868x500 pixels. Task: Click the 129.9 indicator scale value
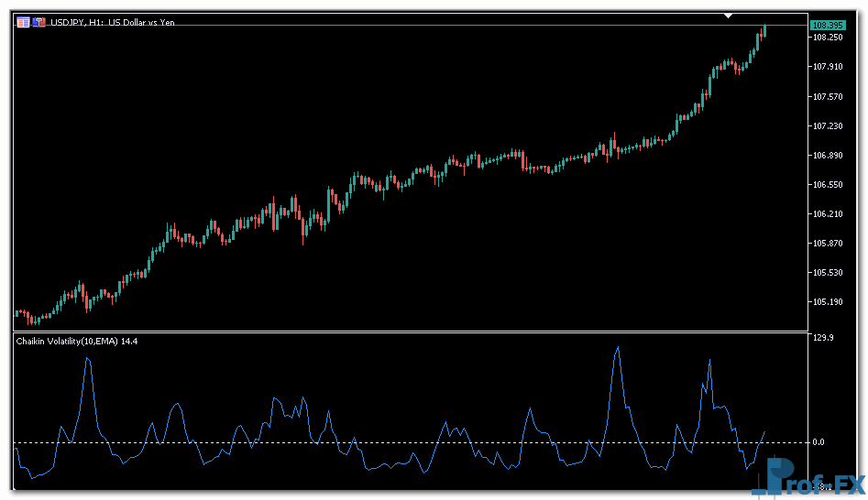point(824,339)
